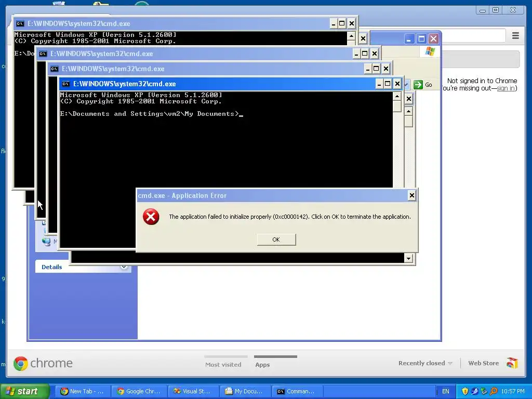Close the active cmd.exe window
The image size is (532, 399).
click(x=397, y=84)
